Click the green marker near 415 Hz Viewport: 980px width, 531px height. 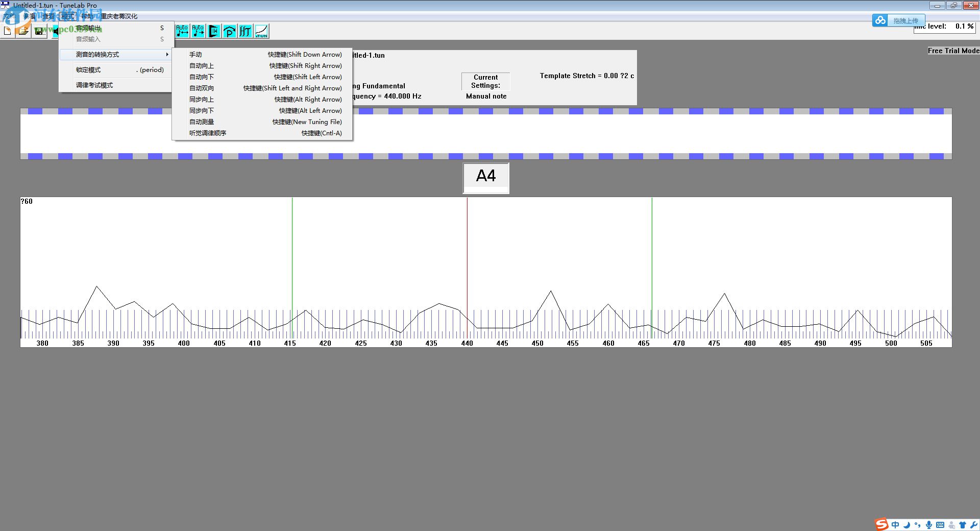point(292,268)
